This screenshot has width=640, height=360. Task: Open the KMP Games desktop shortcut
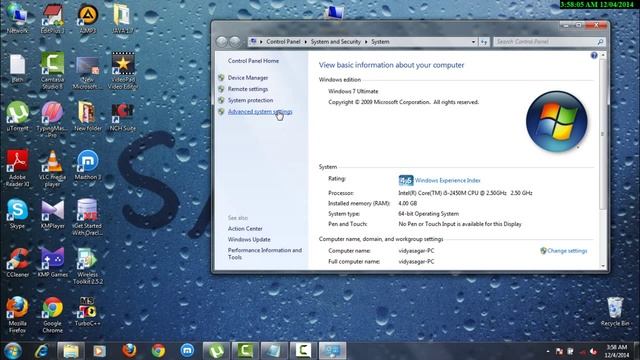[x=52, y=262]
